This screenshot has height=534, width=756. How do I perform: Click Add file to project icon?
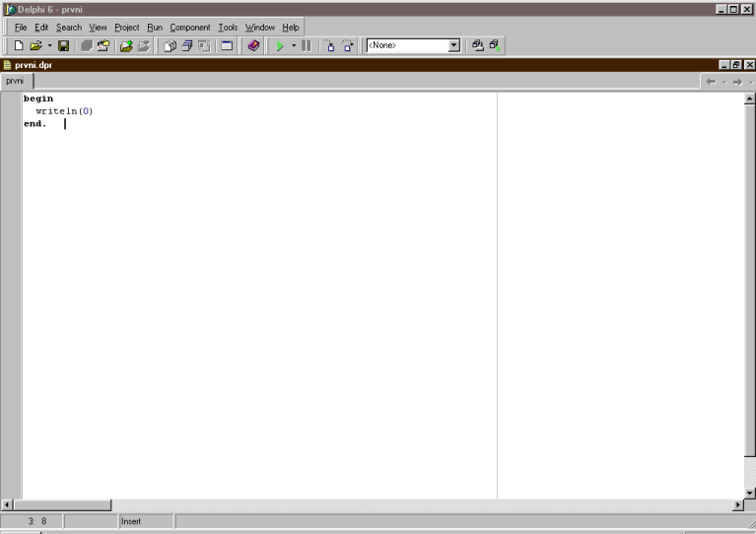[126, 45]
